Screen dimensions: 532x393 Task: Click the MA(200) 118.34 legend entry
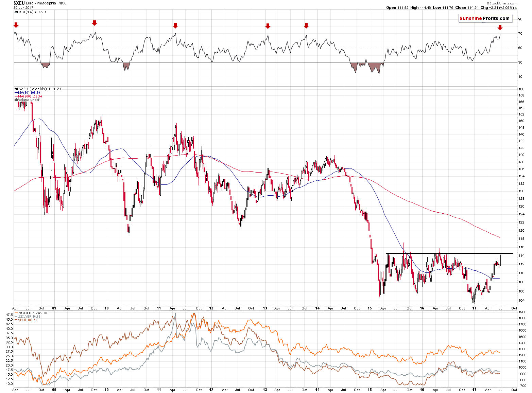[30, 96]
